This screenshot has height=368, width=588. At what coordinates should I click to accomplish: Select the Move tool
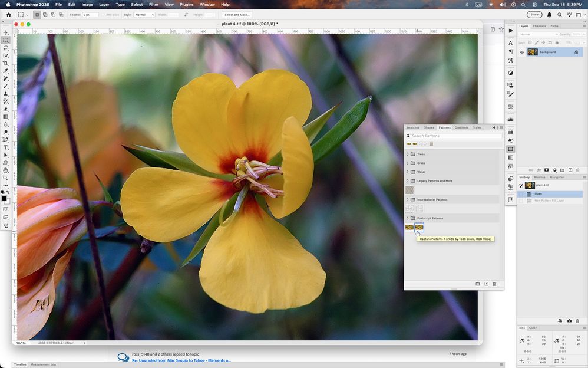6,32
